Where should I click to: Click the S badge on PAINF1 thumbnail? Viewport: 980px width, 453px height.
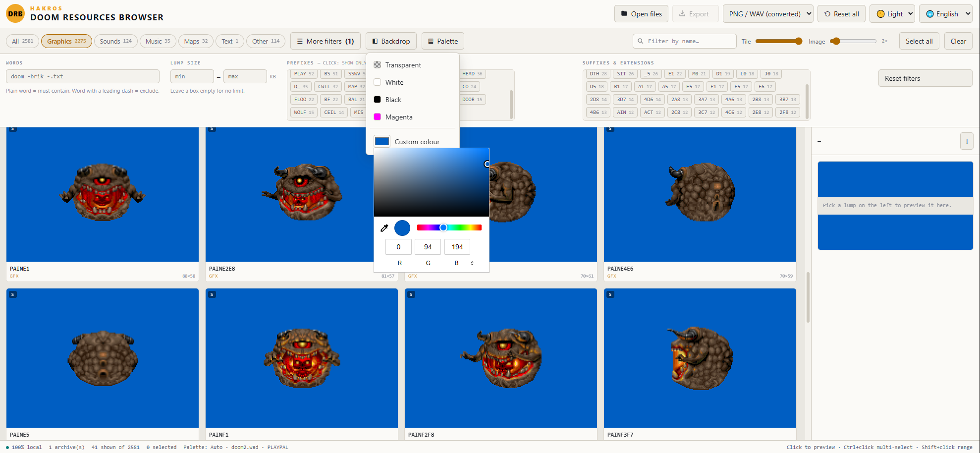pos(212,294)
